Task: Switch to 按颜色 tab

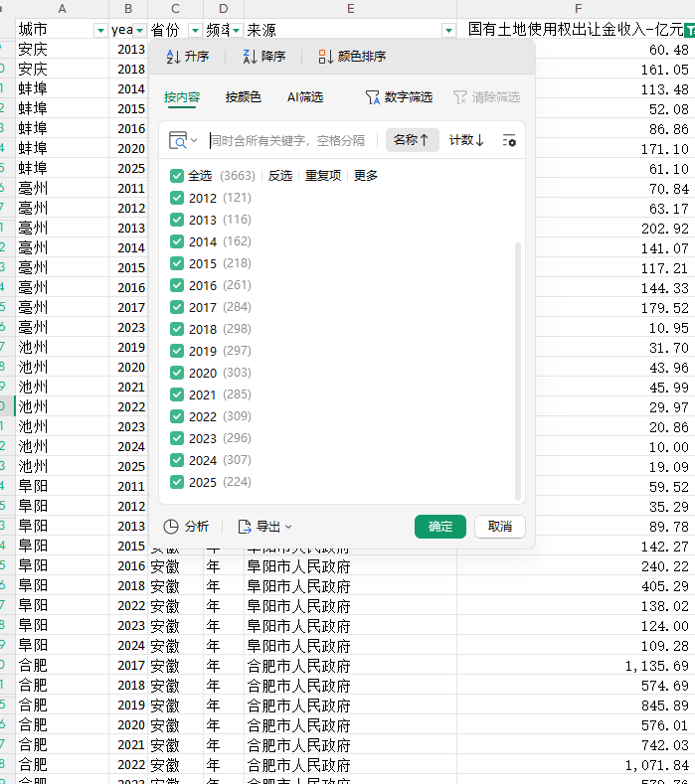Action: 244,97
